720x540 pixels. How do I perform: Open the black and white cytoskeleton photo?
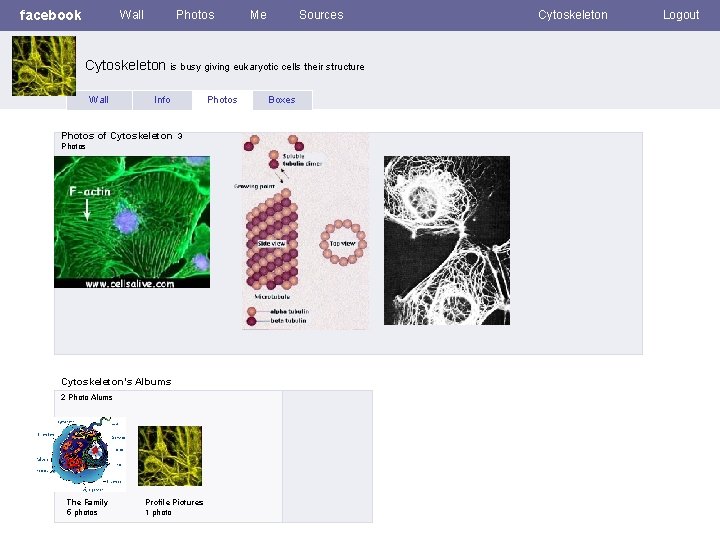[x=447, y=241]
